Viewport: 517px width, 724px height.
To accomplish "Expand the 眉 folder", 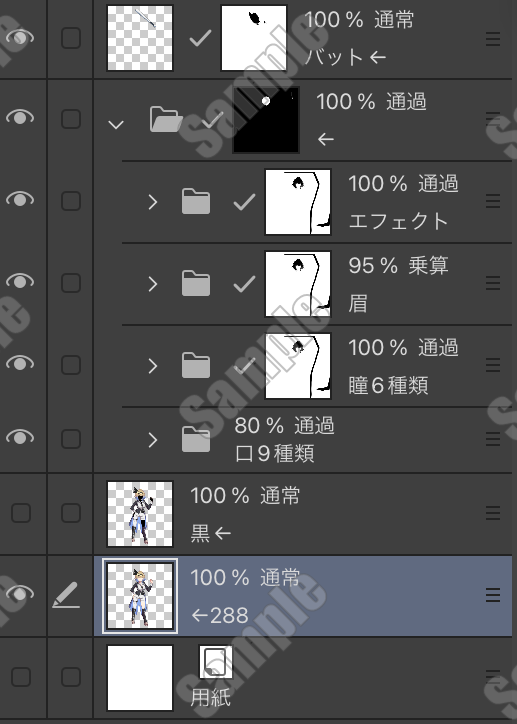I will pos(153,284).
